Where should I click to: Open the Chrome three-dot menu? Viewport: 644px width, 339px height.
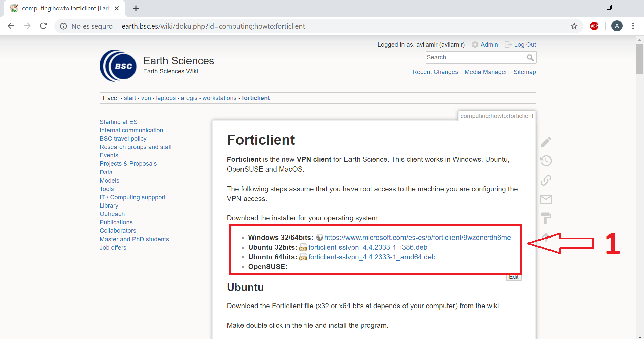pyautogui.click(x=633, y=26)
